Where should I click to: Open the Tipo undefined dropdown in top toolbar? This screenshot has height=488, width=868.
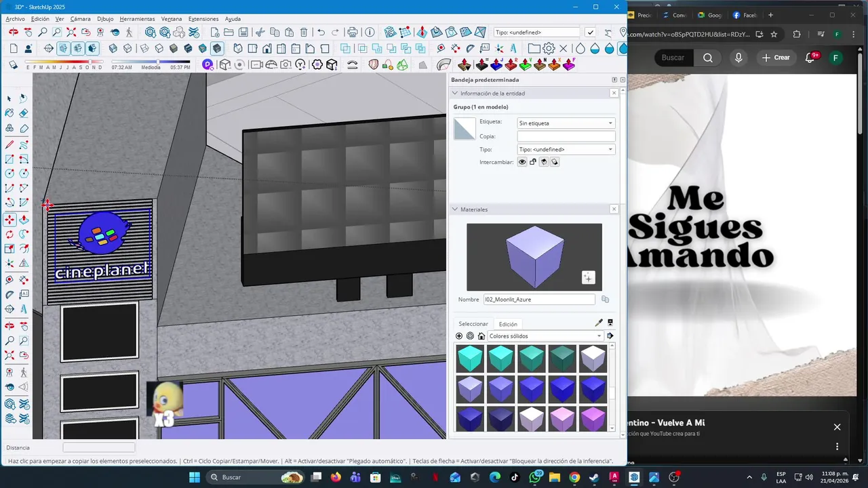[537, 32]
